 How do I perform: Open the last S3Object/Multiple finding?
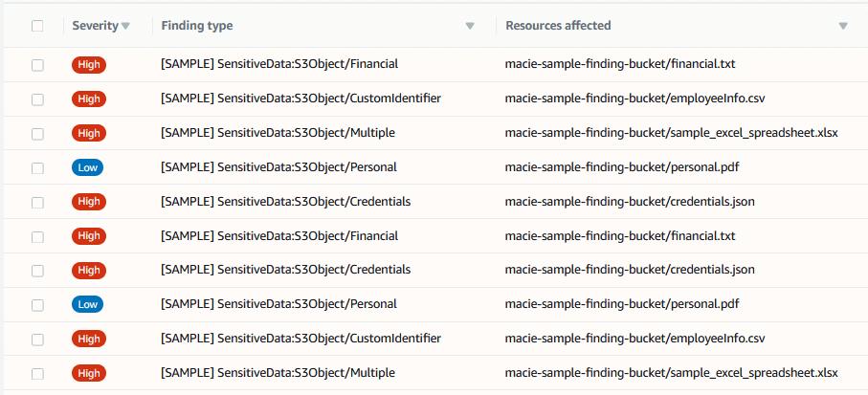click(278, 373)
